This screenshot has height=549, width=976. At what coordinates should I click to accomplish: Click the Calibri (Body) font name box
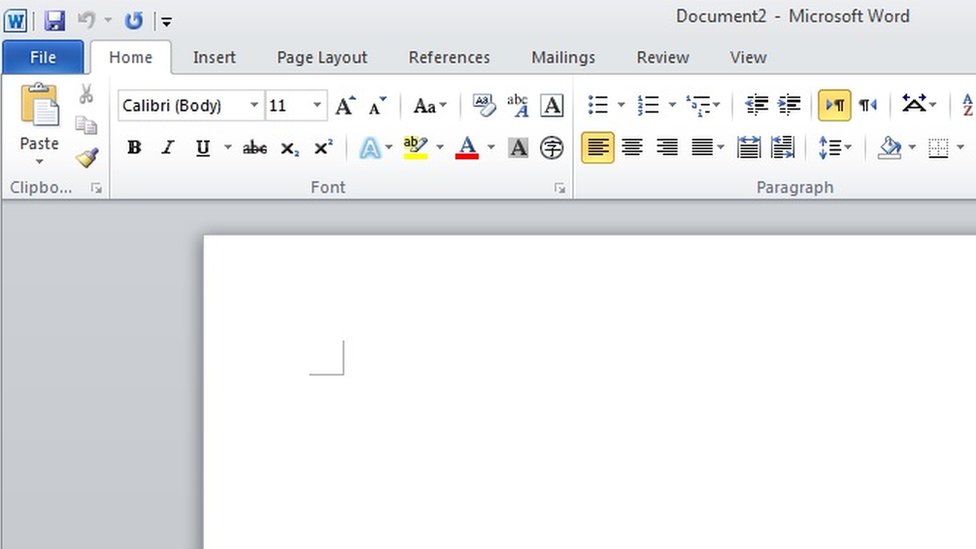coord(182,105)
